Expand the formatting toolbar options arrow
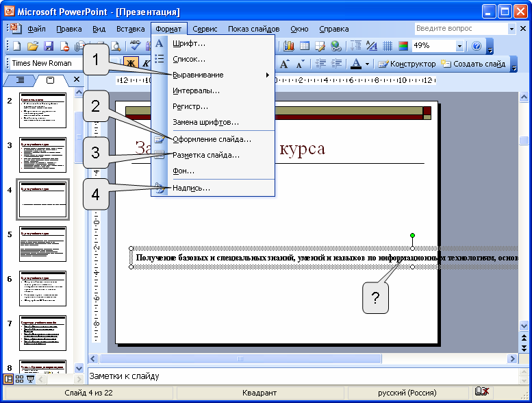The width and height of the screenshot is (532, 403). [x=514, y=64]
